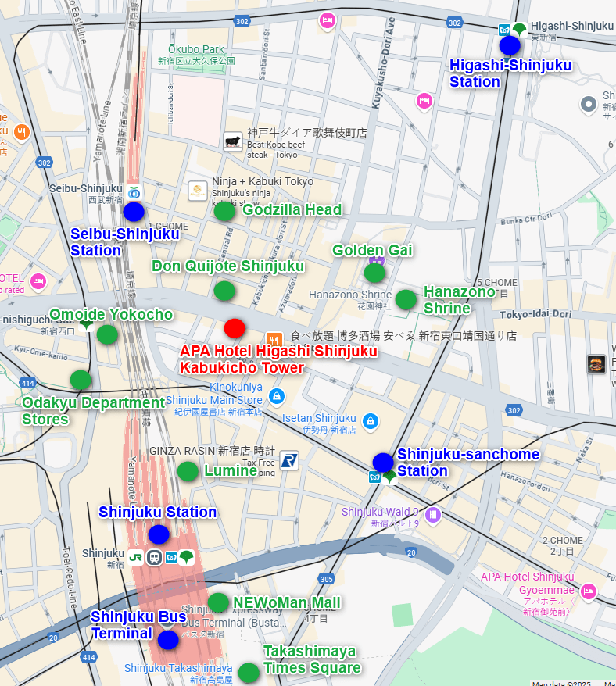
Task: Click the orange restaurant pin near Yamanote Line
Action: pos(21,132)
